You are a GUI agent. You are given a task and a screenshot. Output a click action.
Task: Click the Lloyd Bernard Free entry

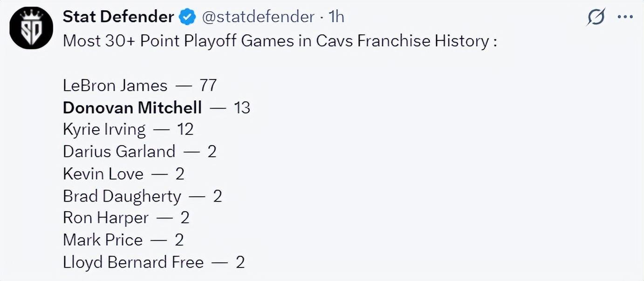click(x=133, y=262)
